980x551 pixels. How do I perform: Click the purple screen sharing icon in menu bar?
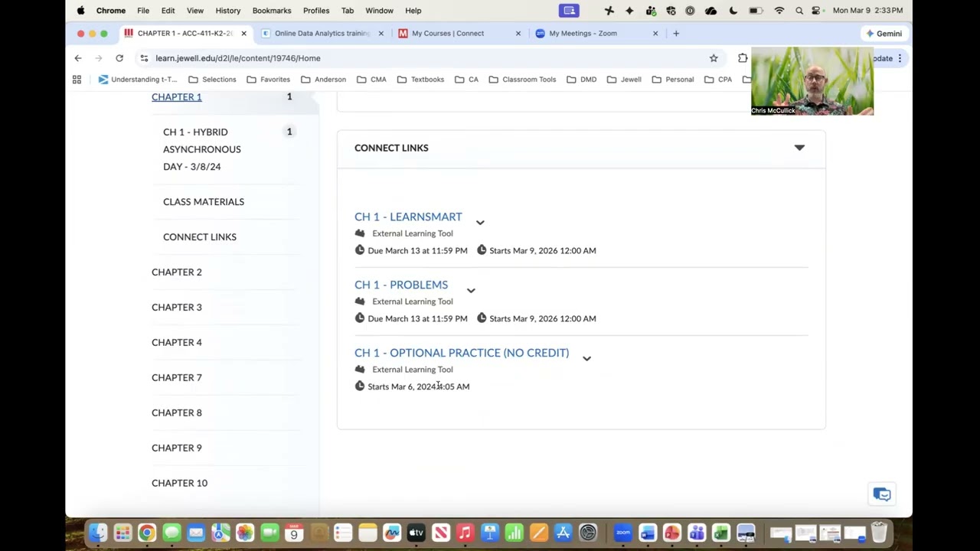[x=569, y=11]
